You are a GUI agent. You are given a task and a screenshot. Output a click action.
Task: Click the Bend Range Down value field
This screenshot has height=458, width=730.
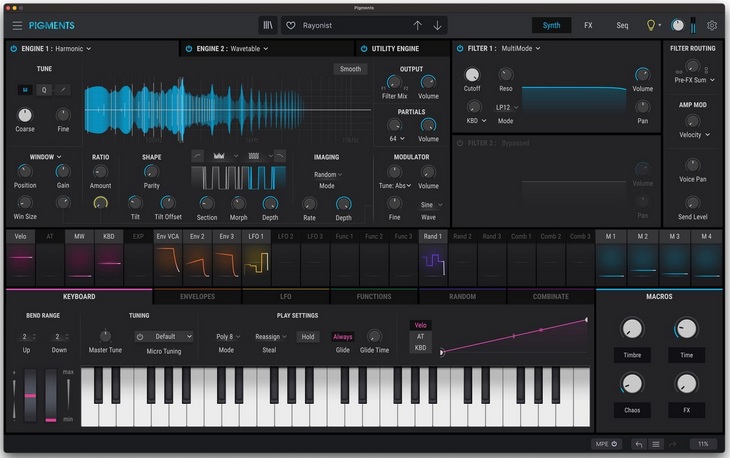click(61, 337)
